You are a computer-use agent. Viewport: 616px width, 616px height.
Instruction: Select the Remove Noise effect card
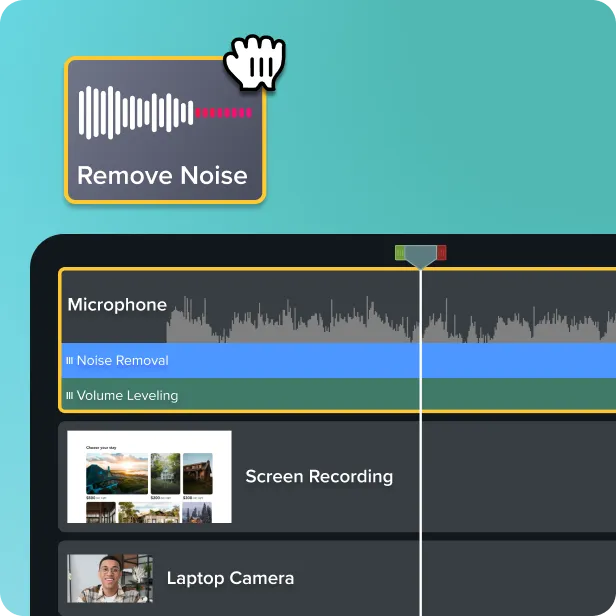(165, 130)
